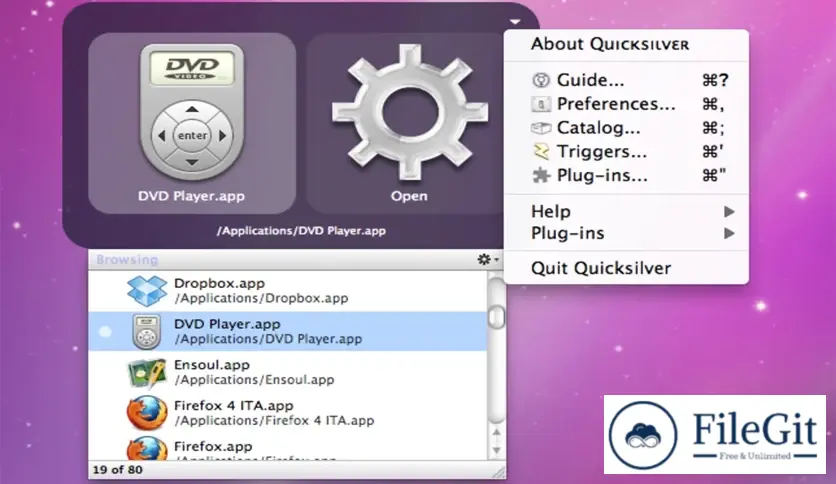The width and height of the screenshot is (836, 484).
Task: Click the Firefox.app icon at list bottom
Action: click(x=147, y=448)
